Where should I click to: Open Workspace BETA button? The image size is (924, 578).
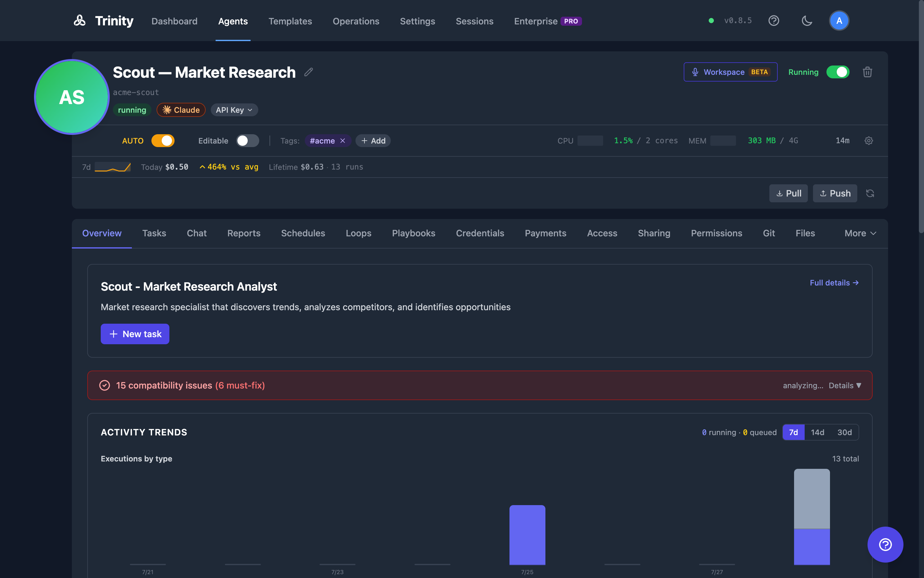click(731, 72)
